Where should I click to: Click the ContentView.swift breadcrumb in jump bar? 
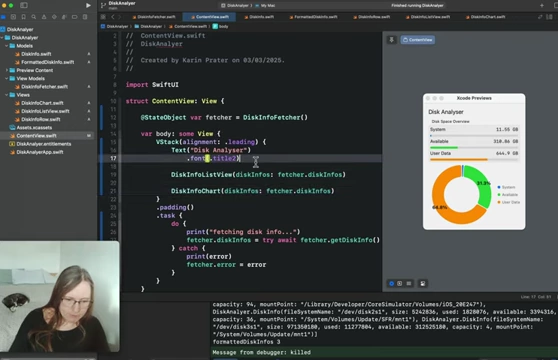188,26
